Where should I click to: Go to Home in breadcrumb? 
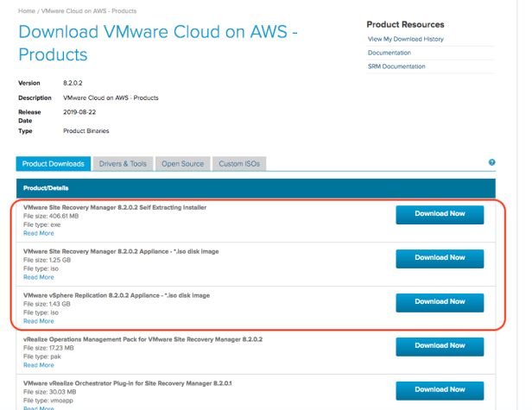26,10
